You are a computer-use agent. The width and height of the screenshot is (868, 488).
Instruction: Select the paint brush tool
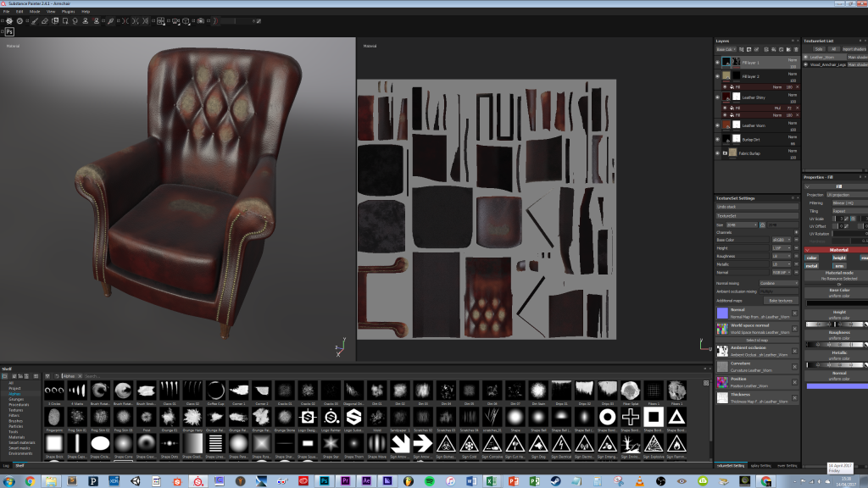[33, 21]
